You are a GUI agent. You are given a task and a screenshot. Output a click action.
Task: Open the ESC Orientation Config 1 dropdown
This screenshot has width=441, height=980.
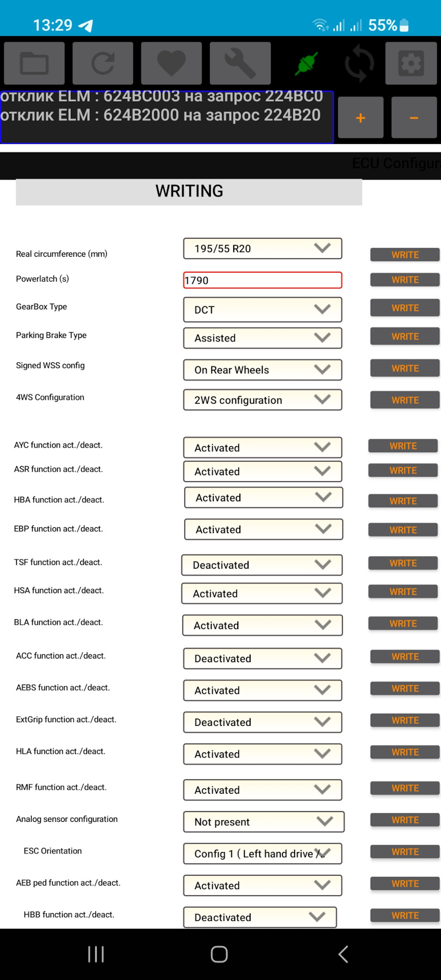262,853
